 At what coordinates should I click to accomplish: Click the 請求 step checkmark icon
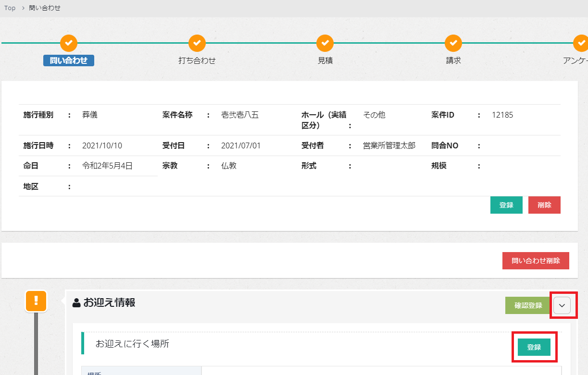pyautogui.click(x=453, y=43)
